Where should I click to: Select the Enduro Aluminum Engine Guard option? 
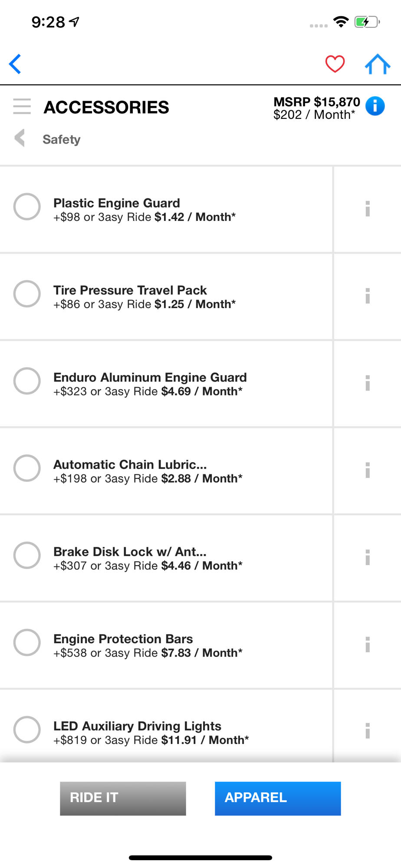[x=27, y=381]
